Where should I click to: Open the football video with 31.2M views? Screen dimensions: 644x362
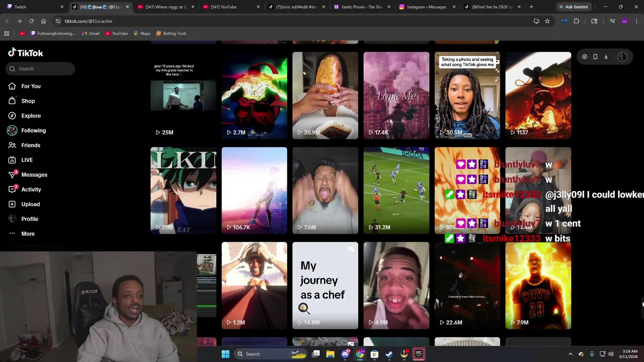point(396,191)
